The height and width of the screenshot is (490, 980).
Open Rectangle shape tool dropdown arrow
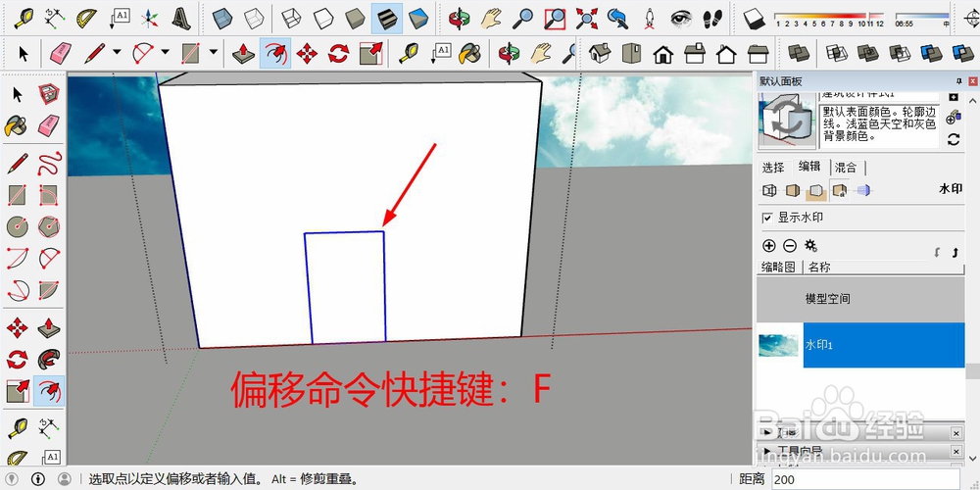pos(213,53)
